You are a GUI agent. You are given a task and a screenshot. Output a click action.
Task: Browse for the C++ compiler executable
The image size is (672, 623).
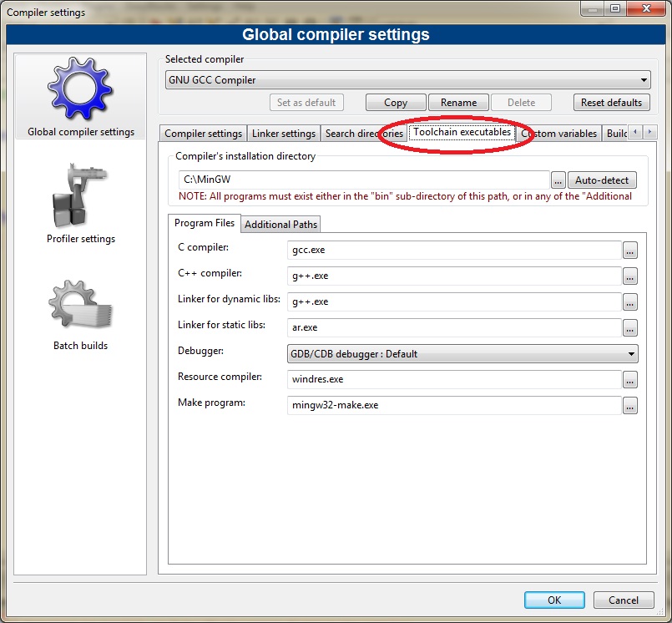pos(629,276)
